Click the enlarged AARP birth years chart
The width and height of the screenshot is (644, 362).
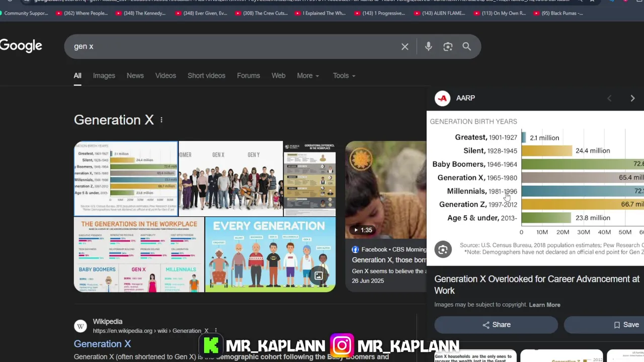pyautogui.click(x=535, y=188)
